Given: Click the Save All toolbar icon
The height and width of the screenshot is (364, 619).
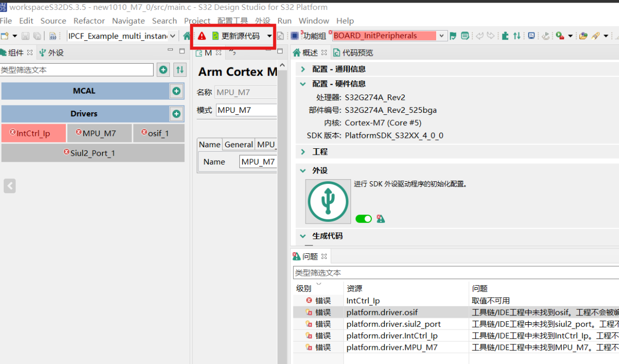Looking at the screenshot, I should point(37,36).
